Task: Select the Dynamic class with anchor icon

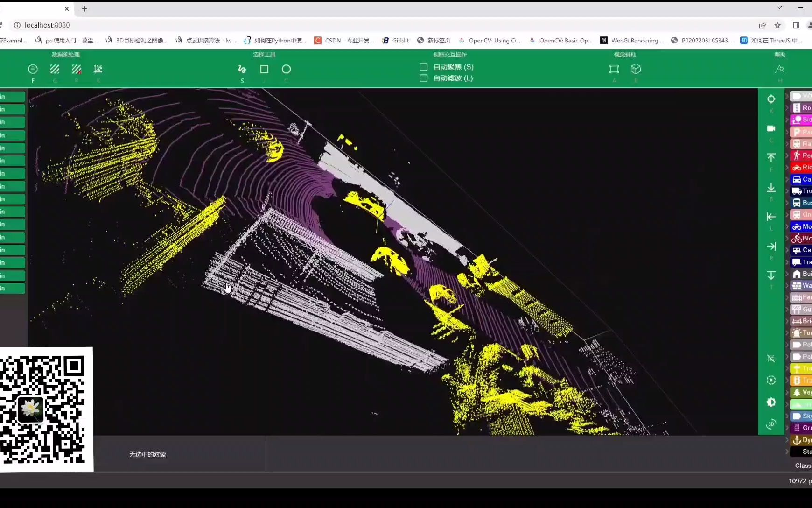Action: [801, 440]
